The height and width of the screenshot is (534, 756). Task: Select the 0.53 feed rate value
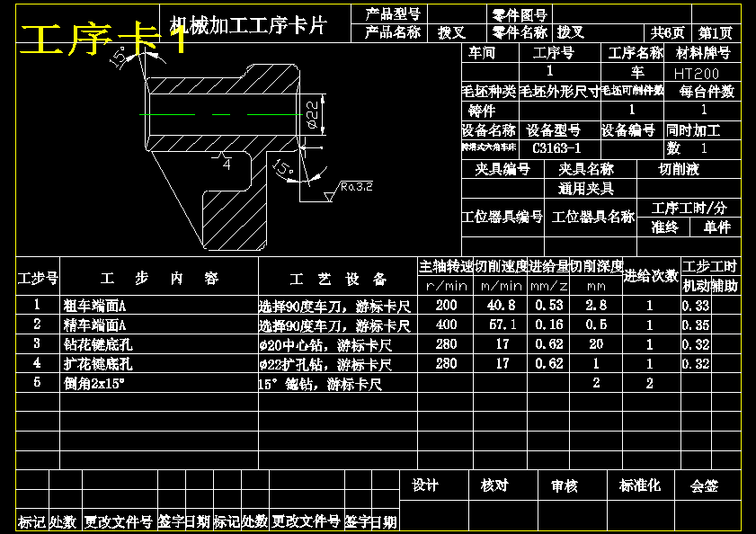[x=548, y=305]
